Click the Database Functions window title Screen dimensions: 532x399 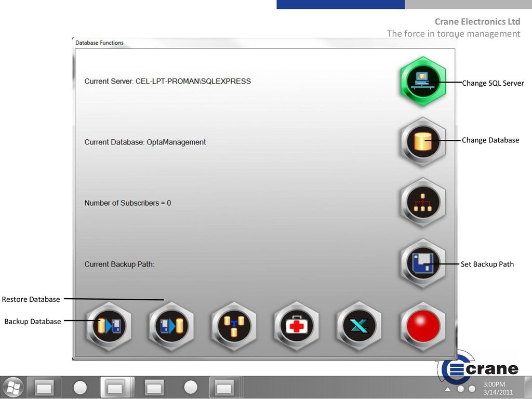click(x=99, y=43)
